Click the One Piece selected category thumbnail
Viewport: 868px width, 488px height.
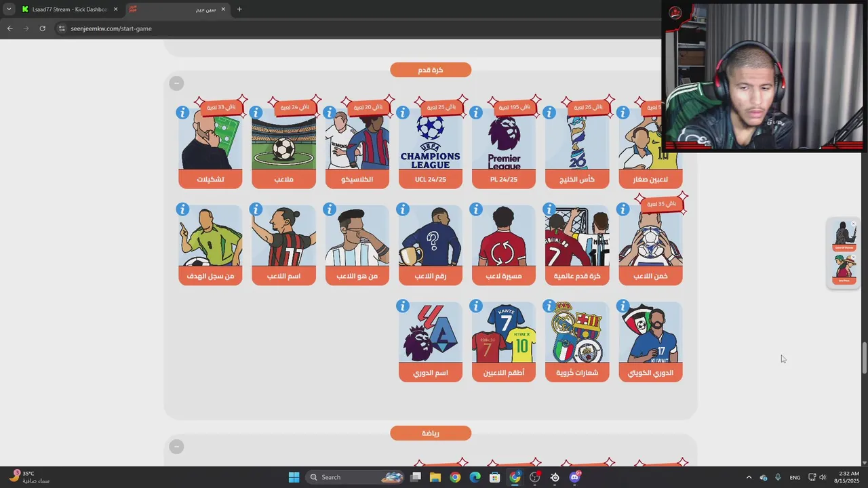click(844, 269)
